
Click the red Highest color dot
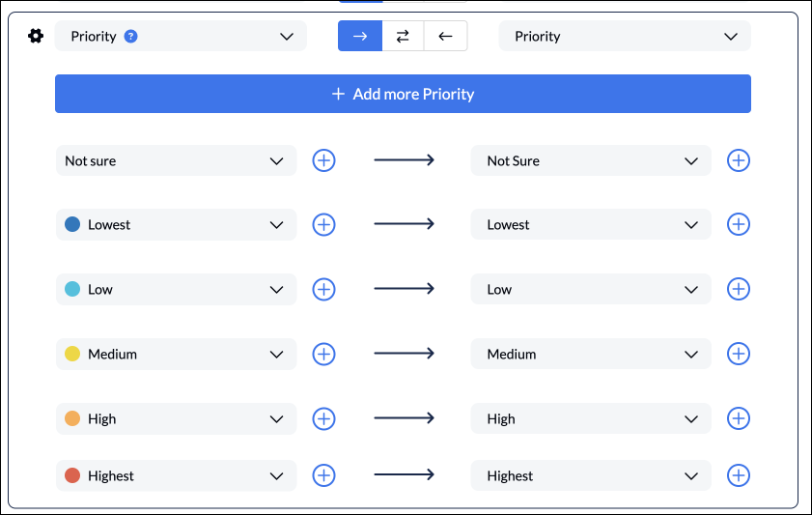tap(72, 475)
